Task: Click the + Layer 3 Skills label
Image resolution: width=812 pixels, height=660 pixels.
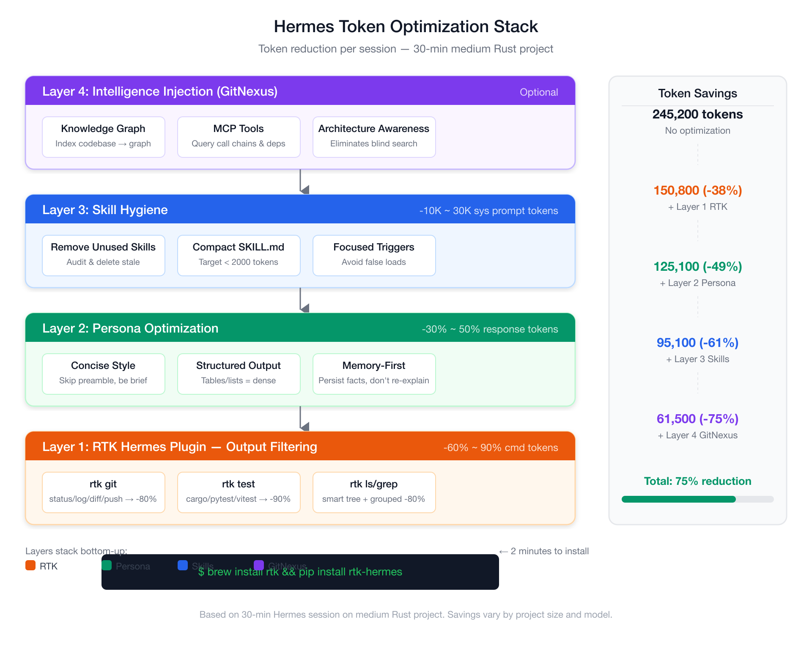Action: [x=698, y=359]
